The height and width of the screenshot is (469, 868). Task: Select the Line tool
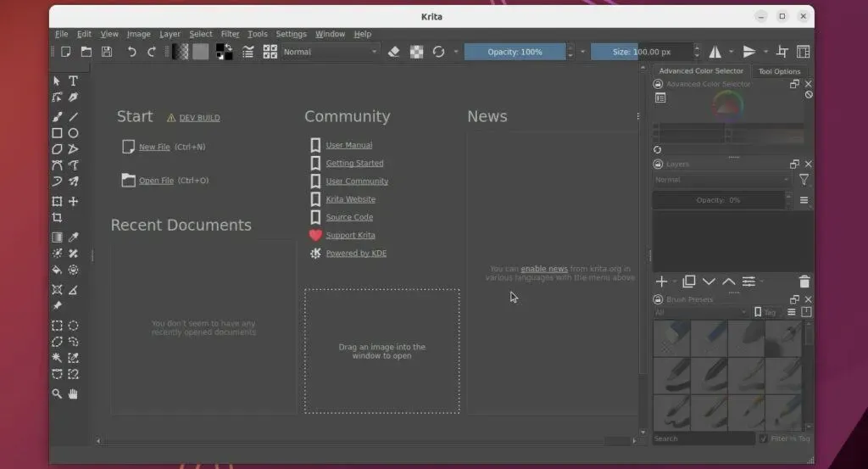click(x=73, y=117)
